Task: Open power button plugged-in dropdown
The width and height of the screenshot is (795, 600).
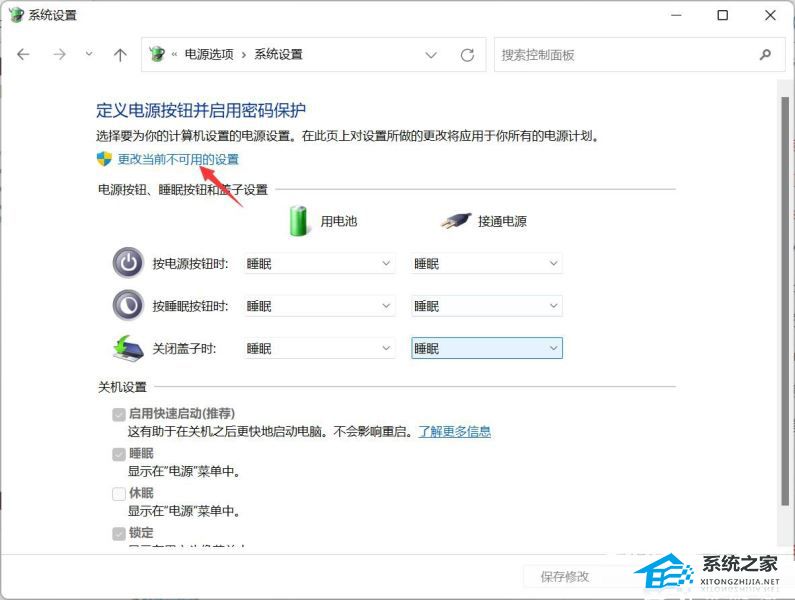Action: (487, 263)
